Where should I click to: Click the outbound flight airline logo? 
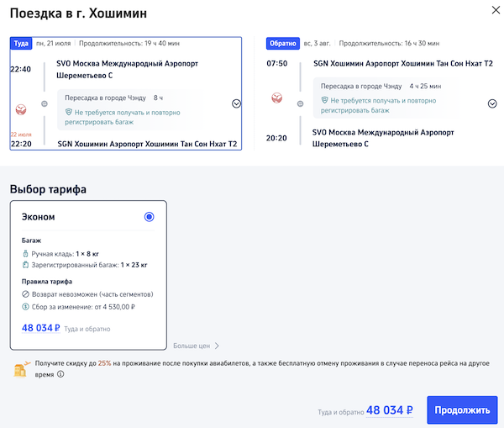pos(21,108)
